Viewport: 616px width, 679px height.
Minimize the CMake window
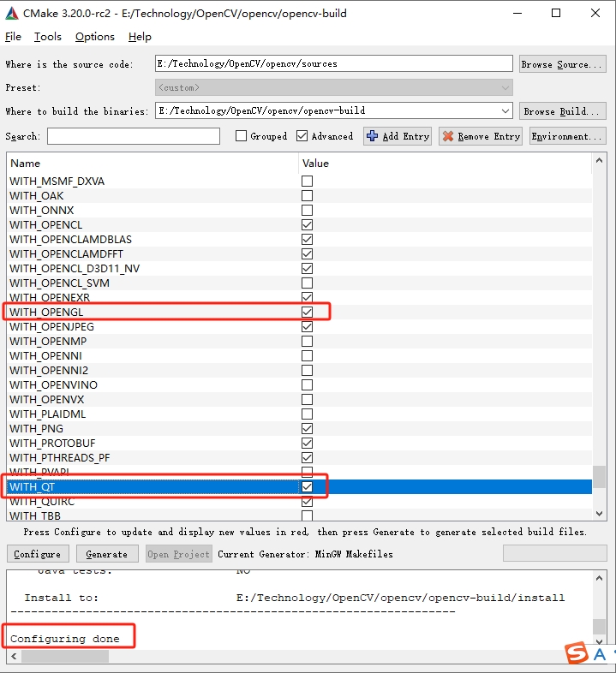[517, 14]
